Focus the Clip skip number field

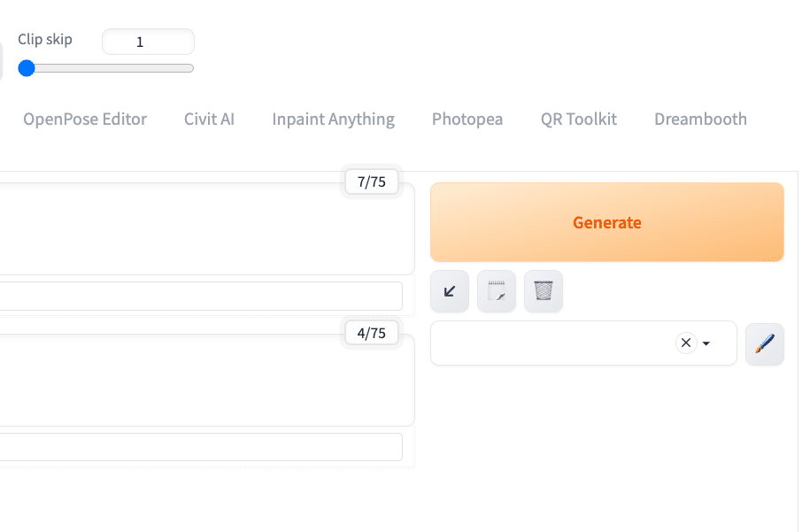coord(148,42)
